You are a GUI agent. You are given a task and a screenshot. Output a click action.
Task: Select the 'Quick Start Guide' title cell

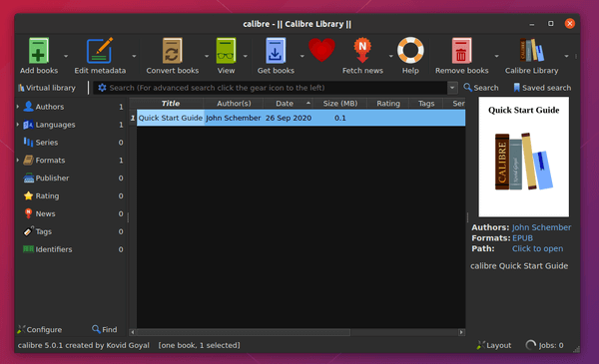click(171, 118)
